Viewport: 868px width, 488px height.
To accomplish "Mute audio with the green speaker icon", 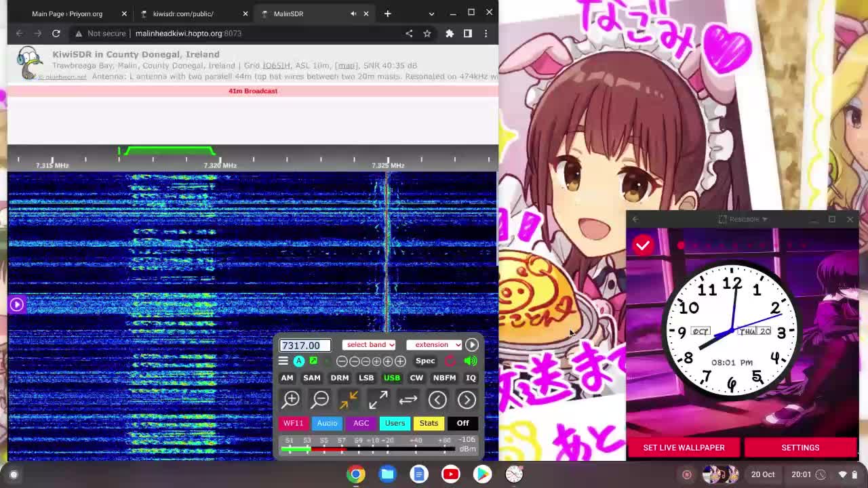I will coord(470,361).
